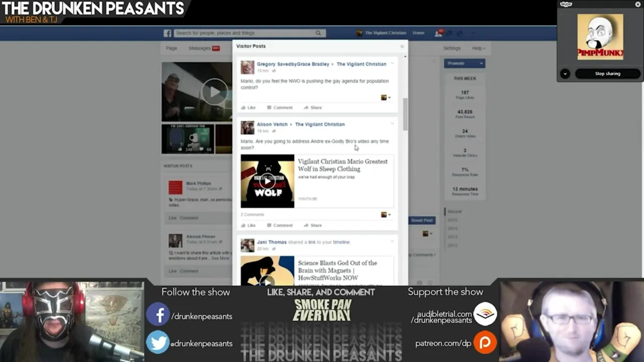The height and width of the screenshot is (362, 644).
Task: Expand the Help menu
Action: tap(478, 48)
